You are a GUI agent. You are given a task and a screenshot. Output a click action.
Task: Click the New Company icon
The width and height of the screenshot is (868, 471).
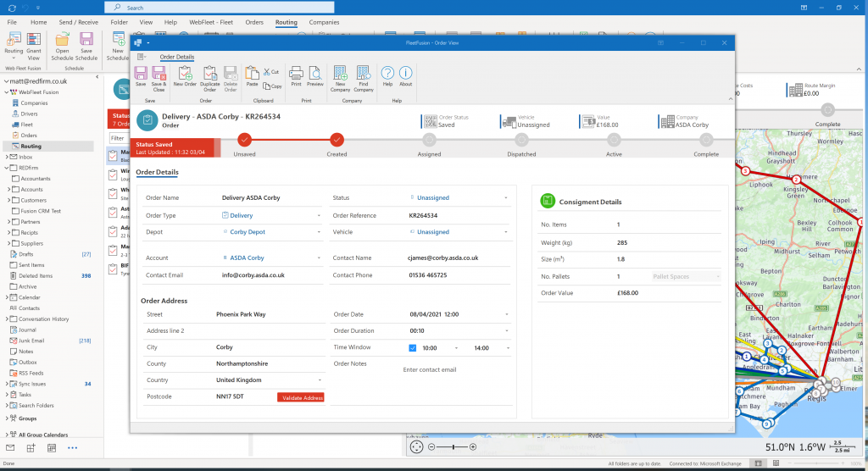click(x=340, y=75)
